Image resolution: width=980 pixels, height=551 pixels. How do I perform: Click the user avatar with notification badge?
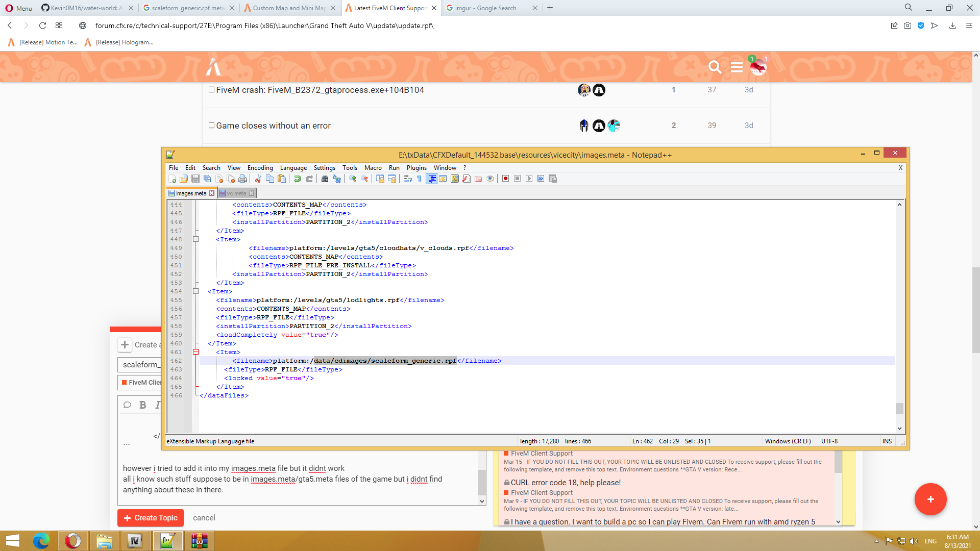(x=758, y=67)
